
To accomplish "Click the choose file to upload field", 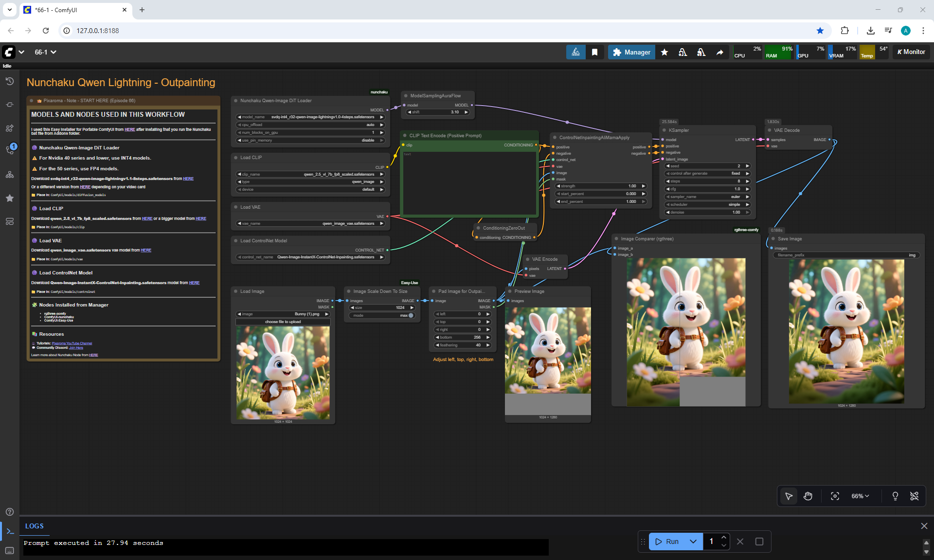I will pyautogui.click(x=283, y=322).
